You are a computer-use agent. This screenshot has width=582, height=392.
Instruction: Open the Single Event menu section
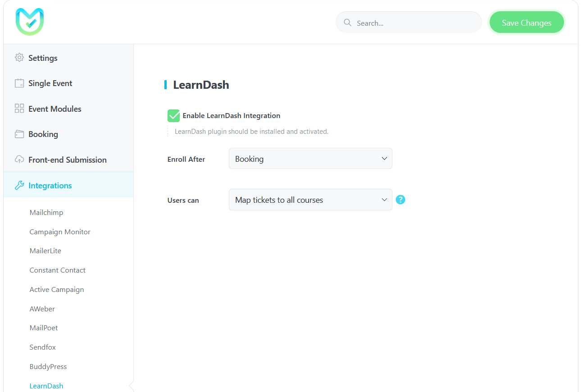click(x=68, y=83)
